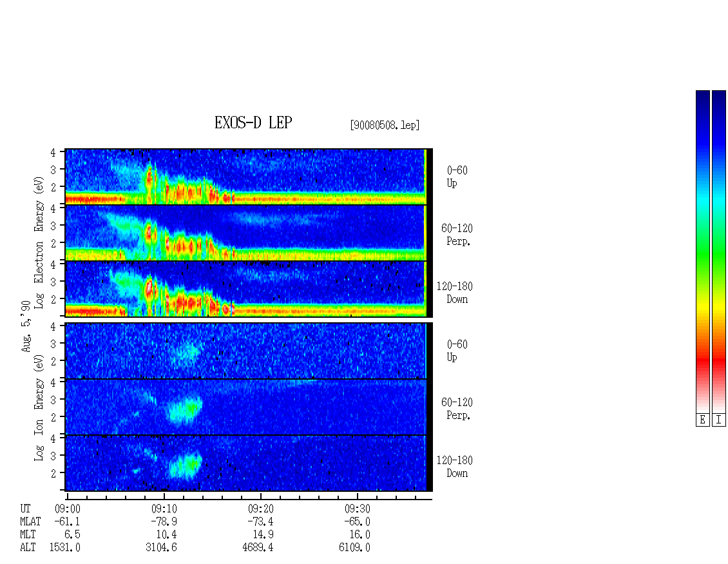Select the ion color scale bar above I
Image resolution: width=728 pixels, height=564 pixels.
click(x=719, y=251)
